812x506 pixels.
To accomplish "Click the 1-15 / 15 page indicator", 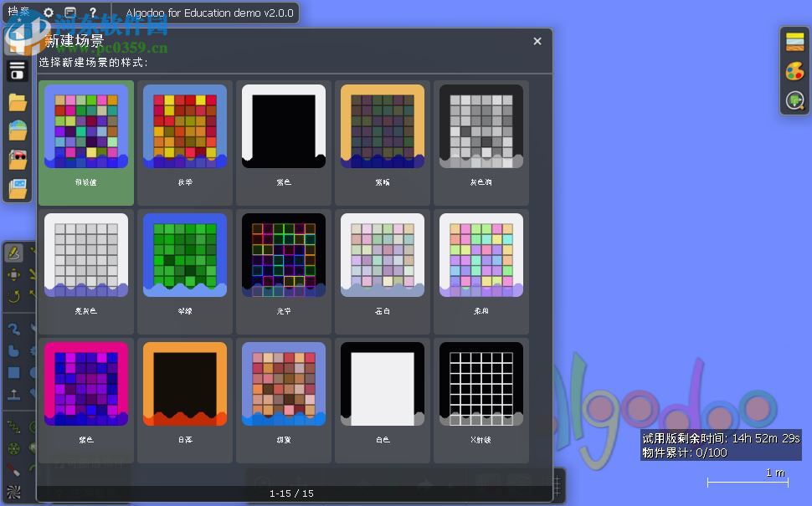I will pos(291,493).
